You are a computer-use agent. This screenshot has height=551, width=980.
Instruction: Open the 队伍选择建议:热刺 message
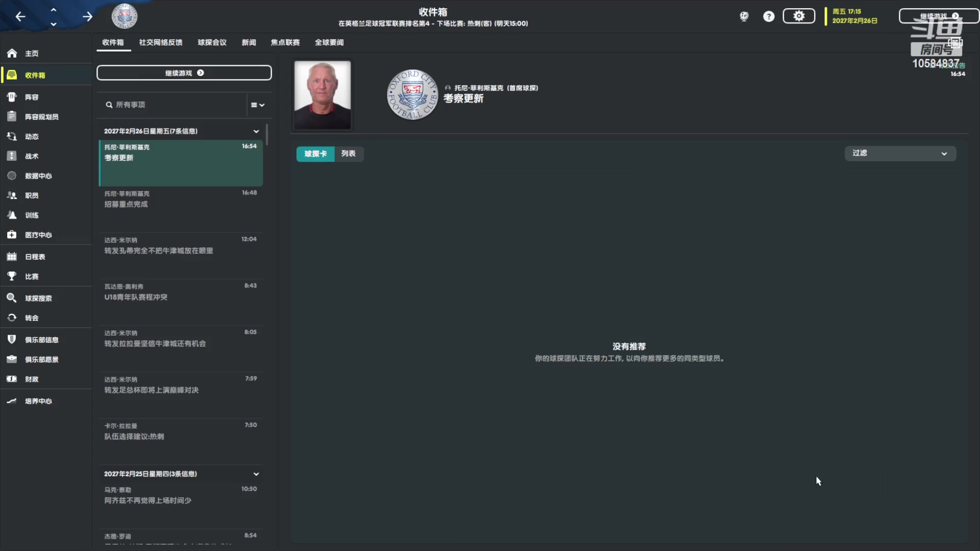[181, 441]
